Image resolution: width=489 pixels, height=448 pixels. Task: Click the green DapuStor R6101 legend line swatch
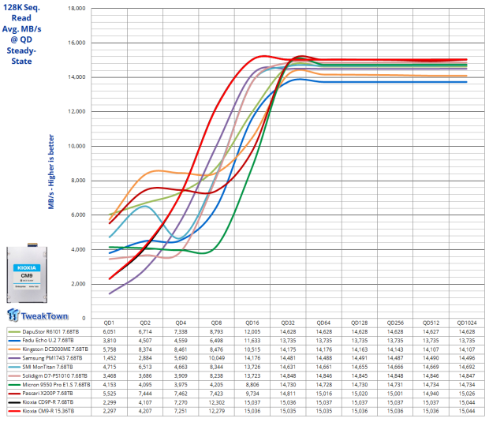14,332
